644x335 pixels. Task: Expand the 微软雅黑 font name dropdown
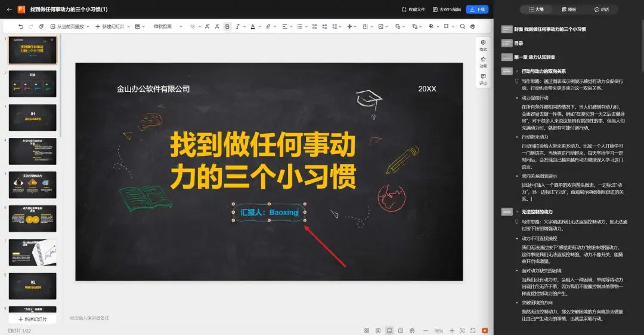point(168,26)
